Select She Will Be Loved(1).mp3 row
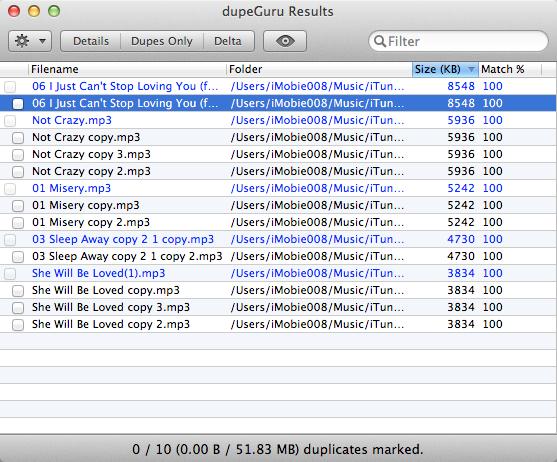 pyautogui.click(x=278, y=273)
